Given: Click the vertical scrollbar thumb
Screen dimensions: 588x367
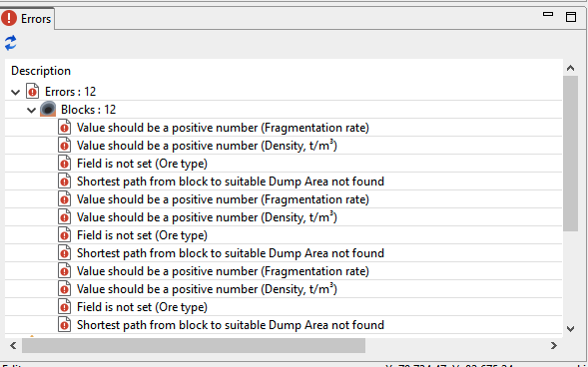Looking at the screenshot, I should [x=570, y=154].
